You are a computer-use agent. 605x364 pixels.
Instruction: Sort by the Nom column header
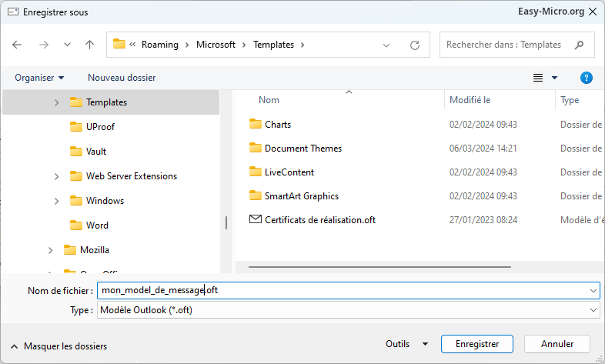tap(269, 100)
